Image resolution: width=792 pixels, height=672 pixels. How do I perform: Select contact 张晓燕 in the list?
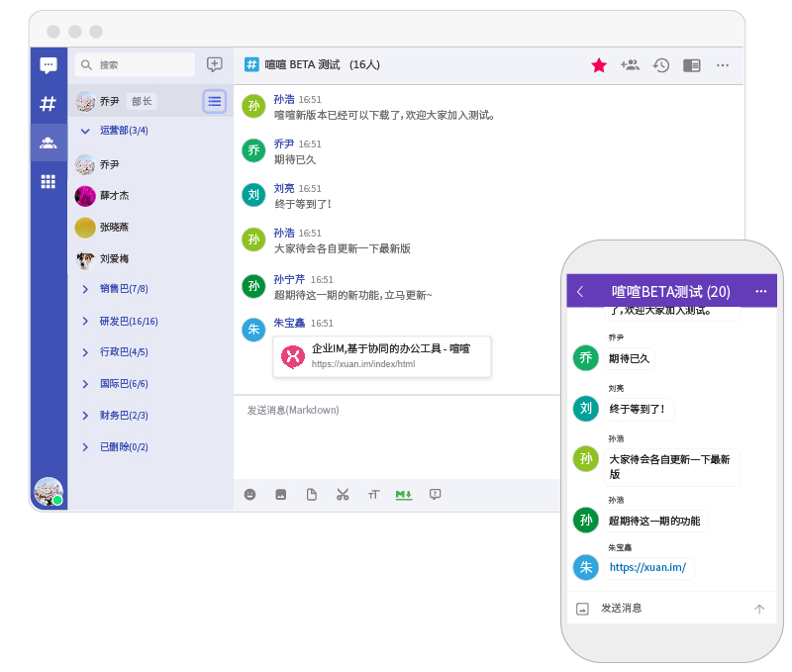click(x=114, y=227)
